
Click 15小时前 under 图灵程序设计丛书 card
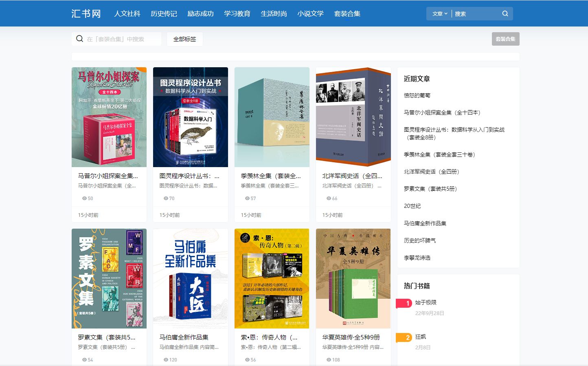pos(169,215)
